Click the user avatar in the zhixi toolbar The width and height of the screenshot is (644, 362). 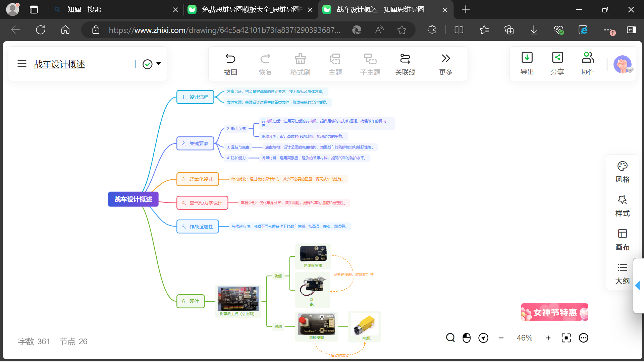tap(623, 64)
